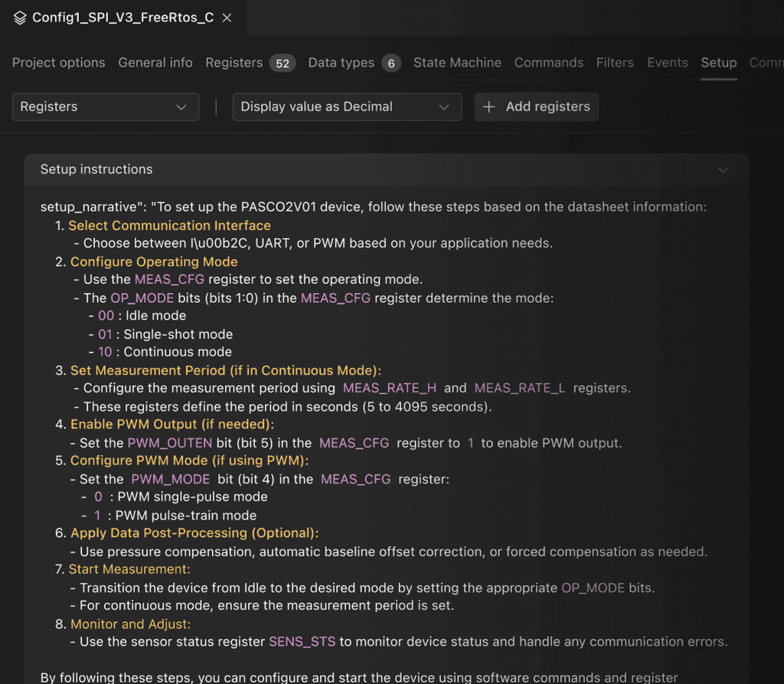Select the Setup tab
This screenshot has width=784, height=684.
718,63
